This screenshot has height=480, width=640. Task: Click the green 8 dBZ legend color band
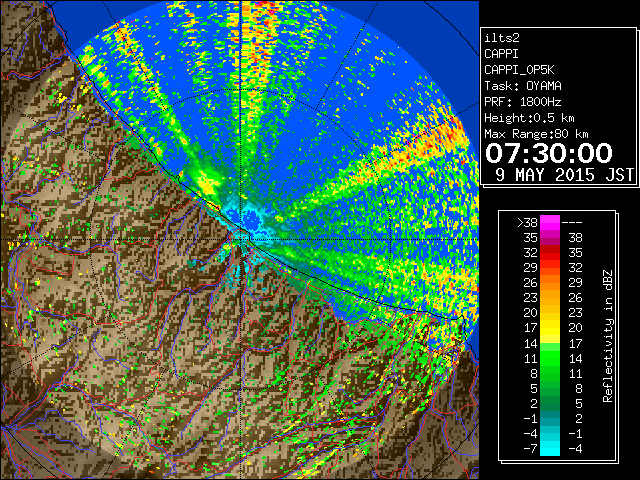click(x=550, y=373)
